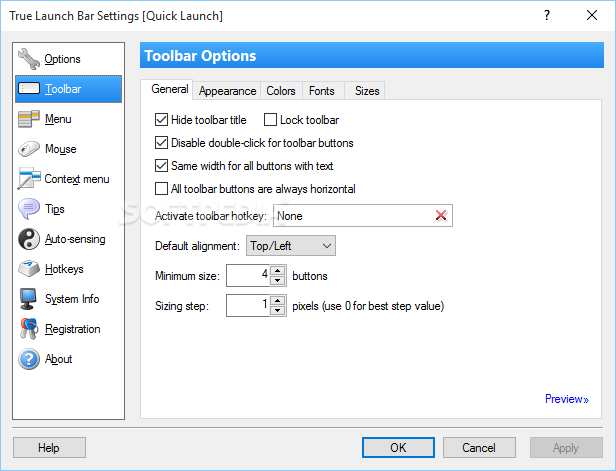
Task: Select the Options label in the sidebar
Action: (62, 59)
